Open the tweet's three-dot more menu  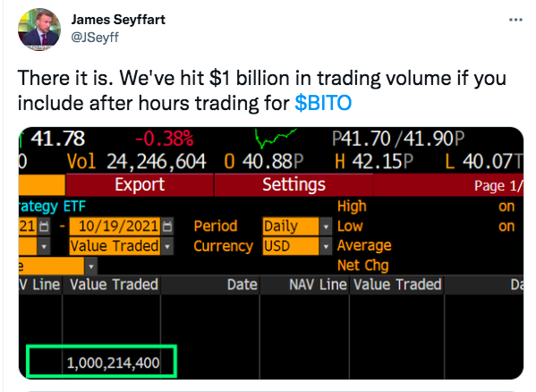515,20
